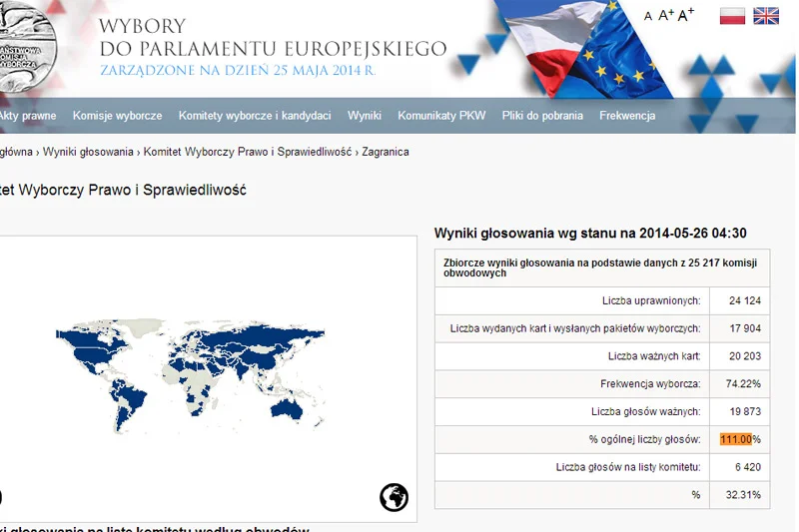Click the committee votes value 6 420

[x=747, y=467]
